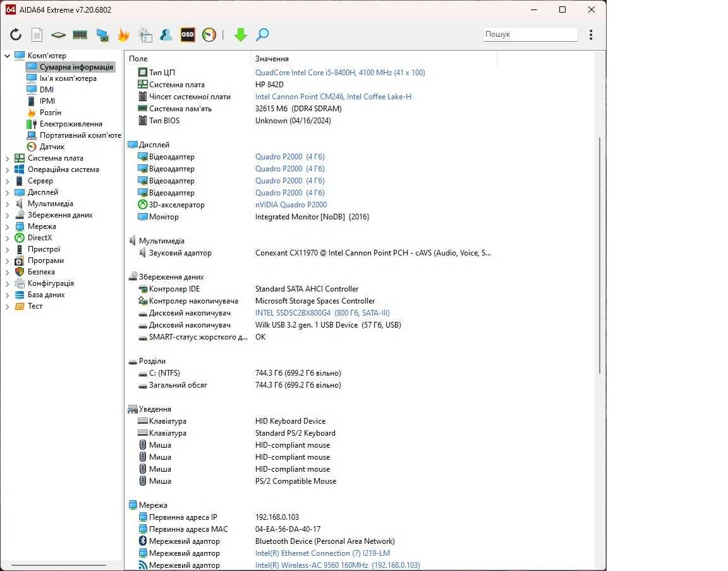Click the magnifier search icon in toolbar
Viewport: 728px width, 571px height.
[262, 34]
